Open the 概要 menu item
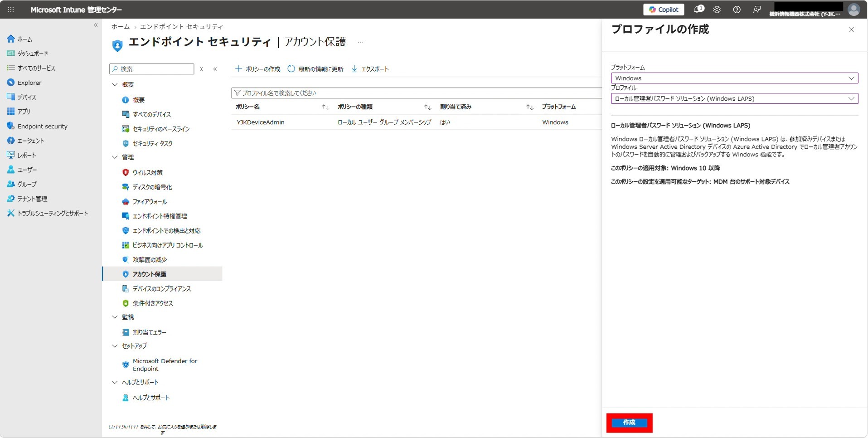Image resolution: width=868 pixels, height=438 pixels. point(138,100)
